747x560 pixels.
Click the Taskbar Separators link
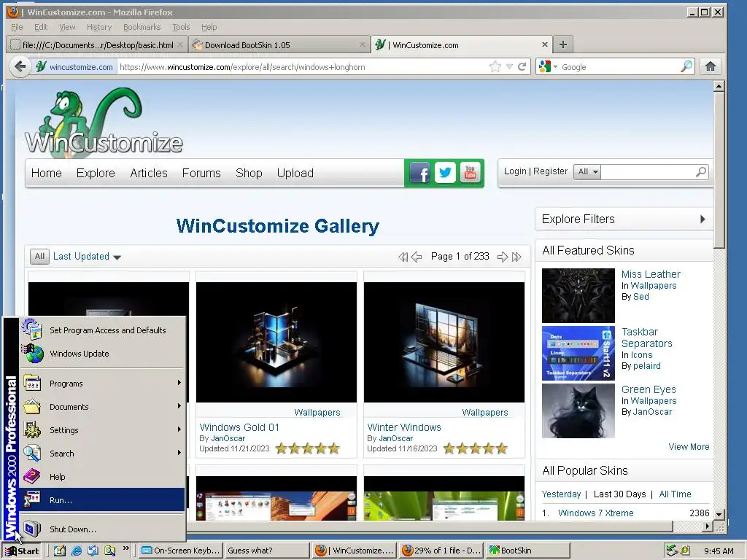646,338
